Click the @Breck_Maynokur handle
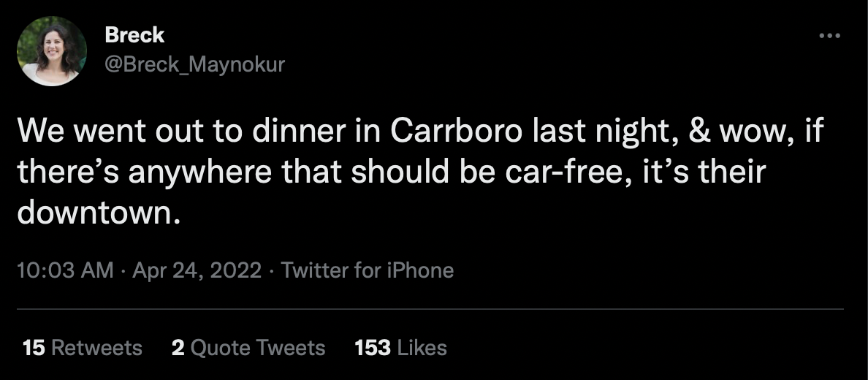 (x=194, y=65)
